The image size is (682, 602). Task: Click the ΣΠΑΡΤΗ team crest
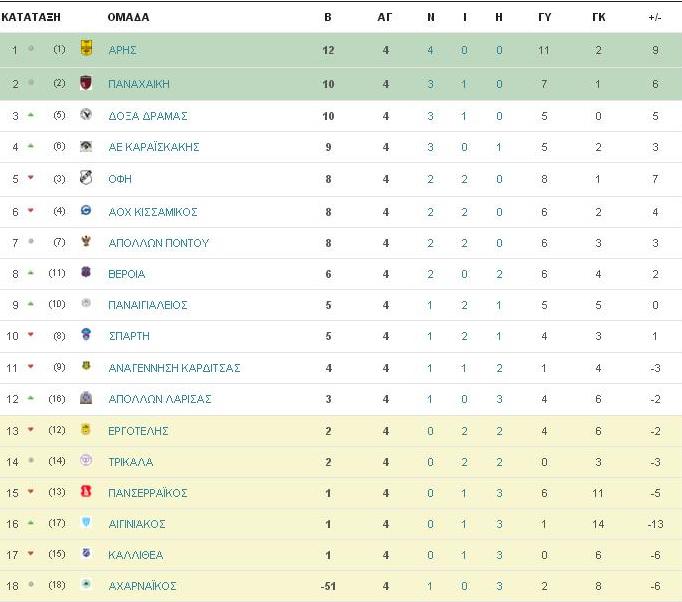pos(86,334)
